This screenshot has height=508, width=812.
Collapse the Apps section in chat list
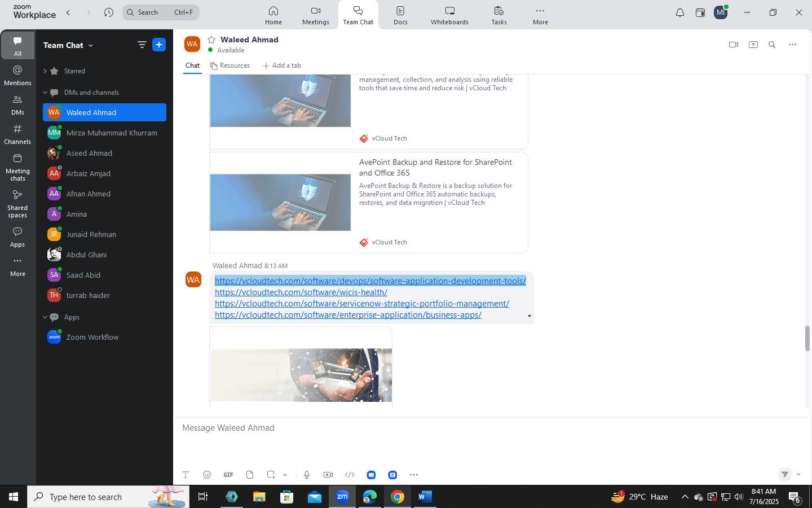pyautogui.click(x=45, y=317)
